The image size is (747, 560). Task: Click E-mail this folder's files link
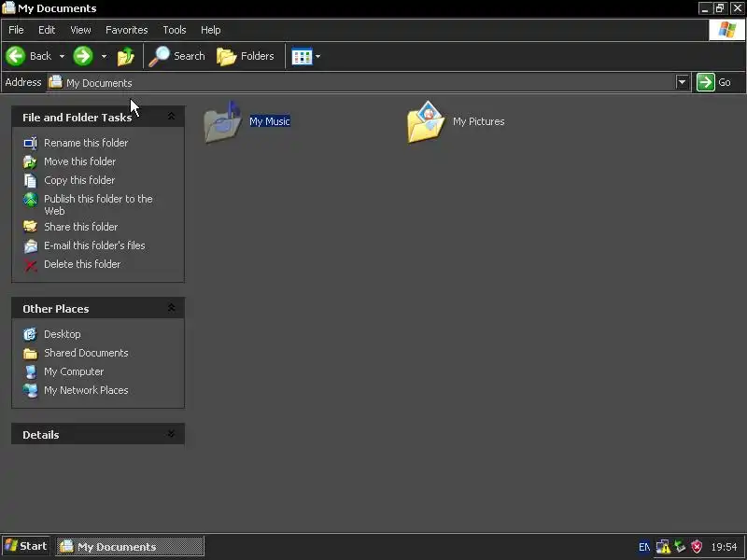tap(95, 245)
